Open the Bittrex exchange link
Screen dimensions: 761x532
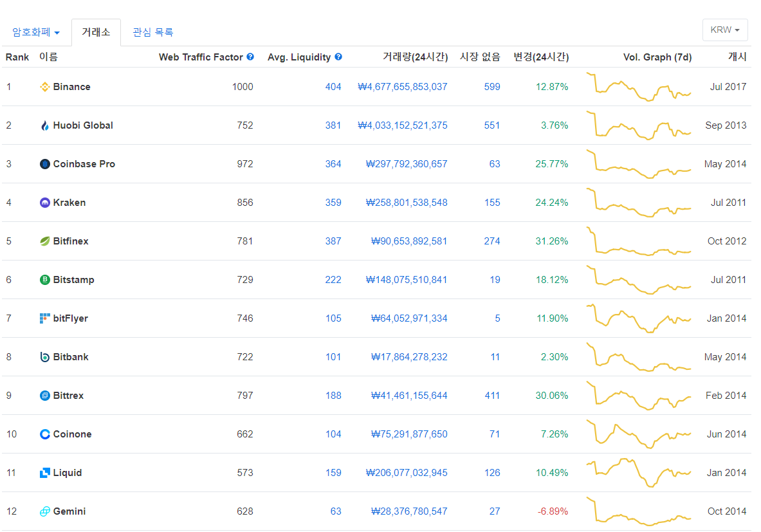coord(68,396)
